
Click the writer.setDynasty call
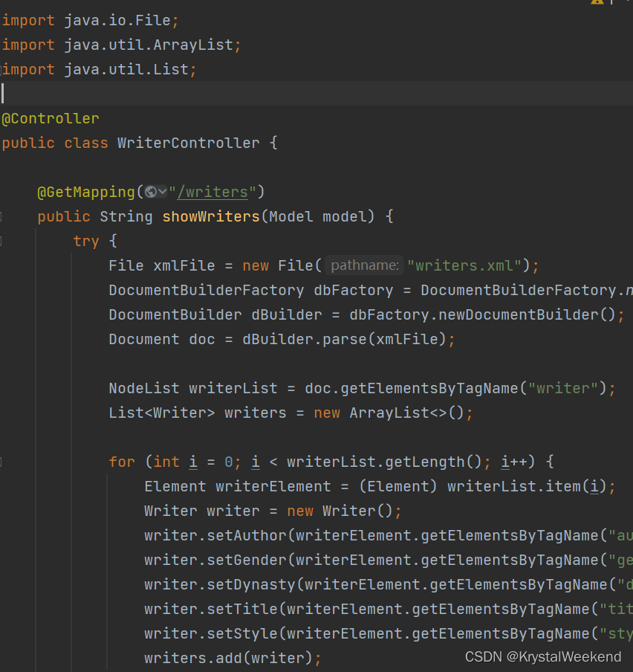point(220,584)
